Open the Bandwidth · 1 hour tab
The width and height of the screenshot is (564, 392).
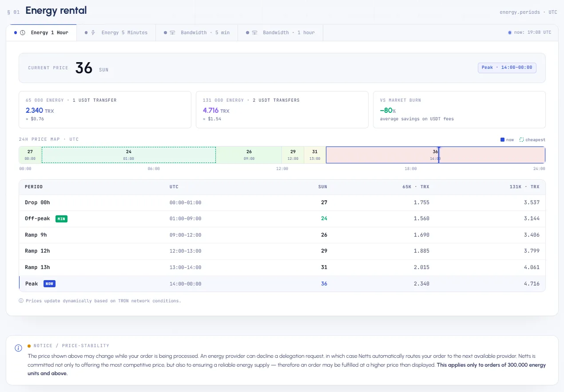point(280,33)
